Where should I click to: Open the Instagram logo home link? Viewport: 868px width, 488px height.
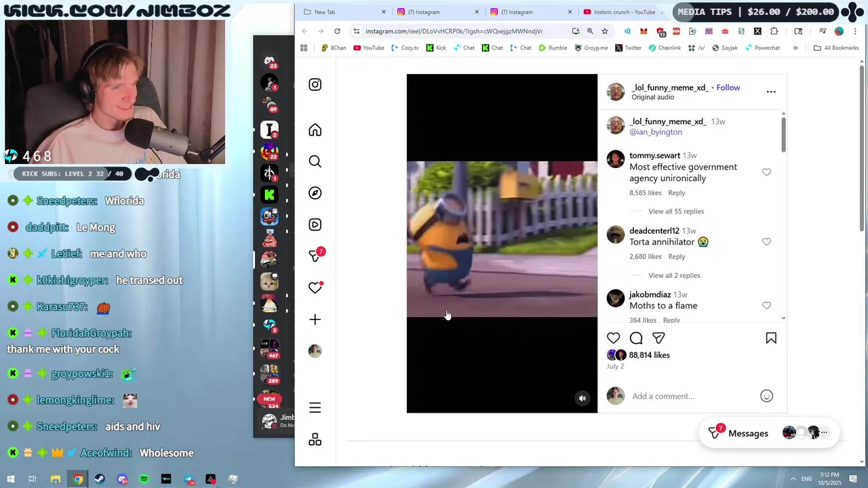315,85
